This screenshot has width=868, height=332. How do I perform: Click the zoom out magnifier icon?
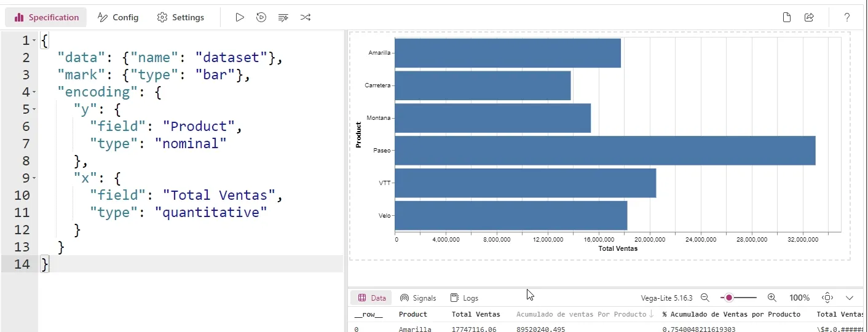705,298
